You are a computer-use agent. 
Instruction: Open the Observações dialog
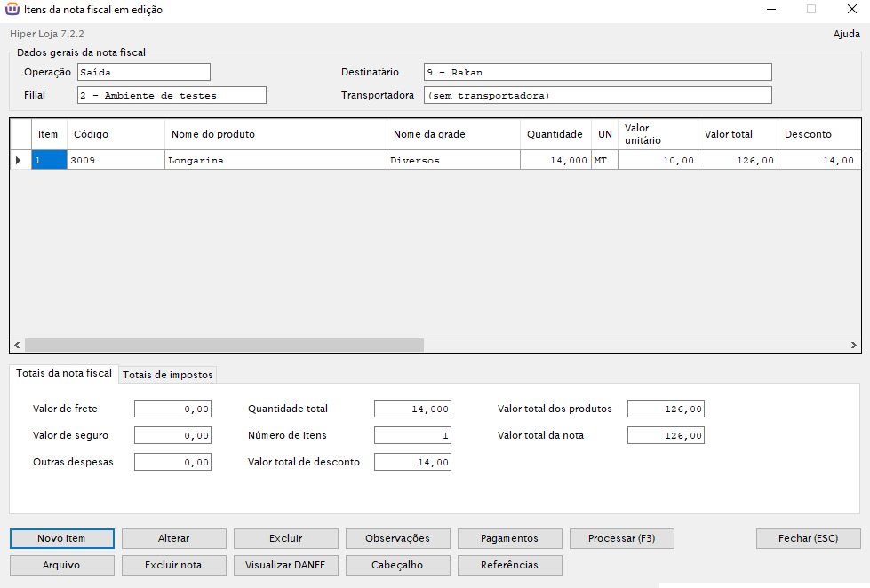[x=397, y=538]
